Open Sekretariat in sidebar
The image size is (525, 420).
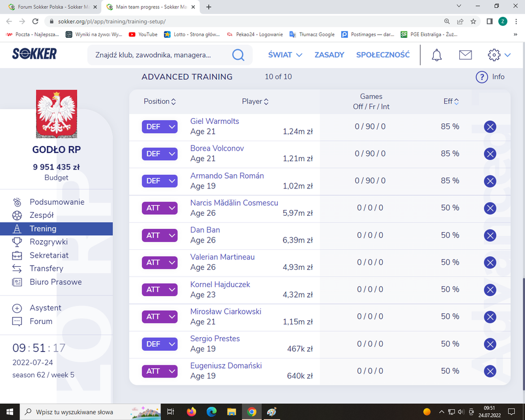(49, 255)
